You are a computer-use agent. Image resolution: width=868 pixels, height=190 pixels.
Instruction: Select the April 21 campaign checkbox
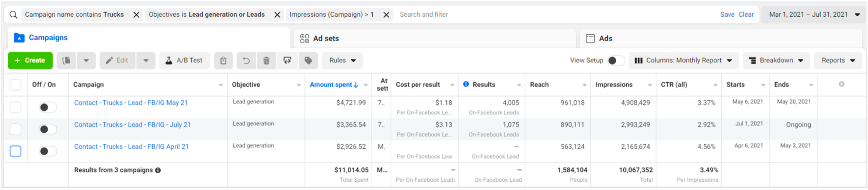(x=16, y=151)
